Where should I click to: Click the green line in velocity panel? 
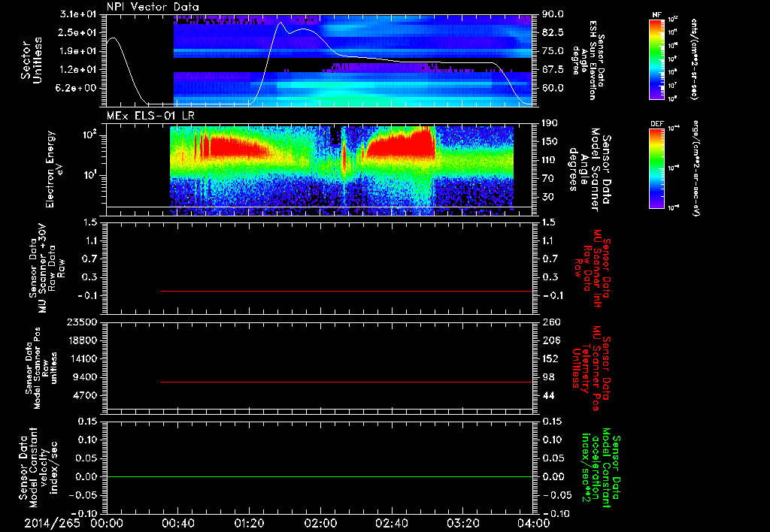[320, 476]
